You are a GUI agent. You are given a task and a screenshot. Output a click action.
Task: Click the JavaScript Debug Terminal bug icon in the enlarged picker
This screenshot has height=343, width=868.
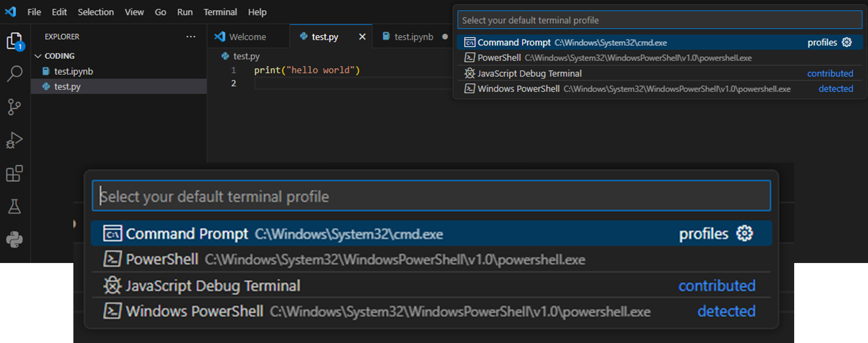112,285
